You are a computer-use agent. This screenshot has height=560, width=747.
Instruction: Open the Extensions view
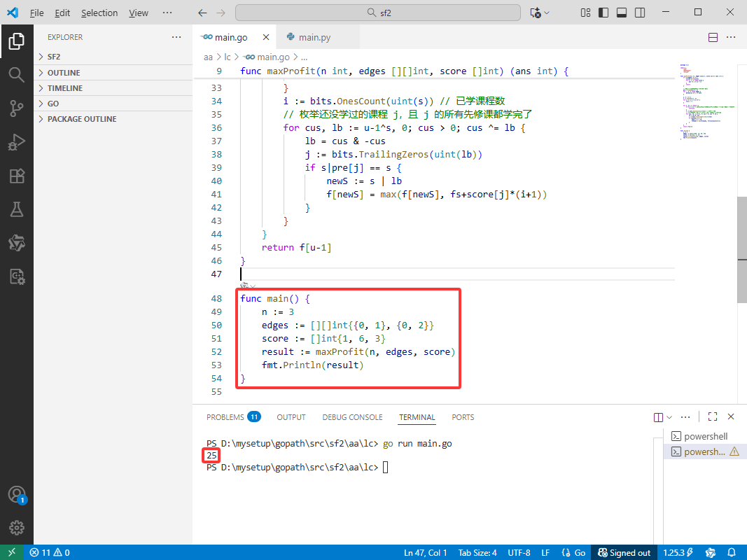coord(17,176)
